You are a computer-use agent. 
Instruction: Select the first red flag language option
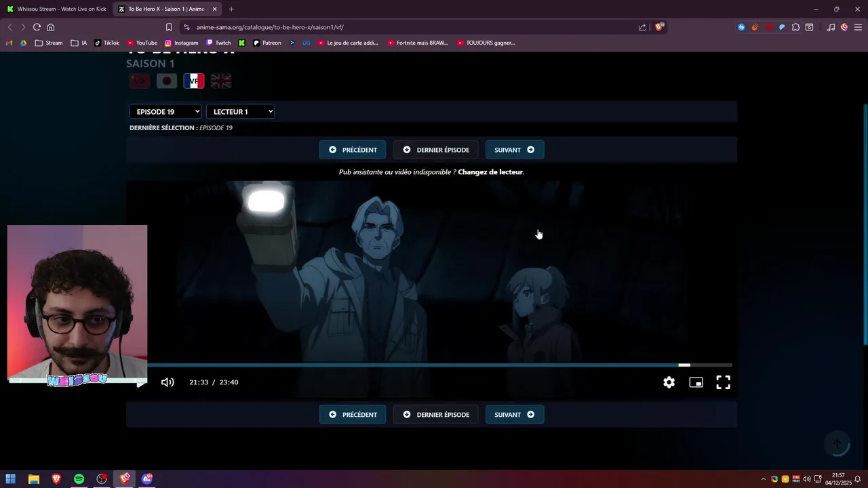coord(140,81)
